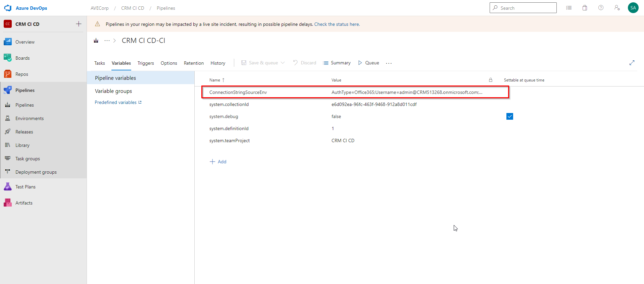Screen dimensions: 644x284
Task: Open the Test Plans flask icon
Action: coord(8,187)
